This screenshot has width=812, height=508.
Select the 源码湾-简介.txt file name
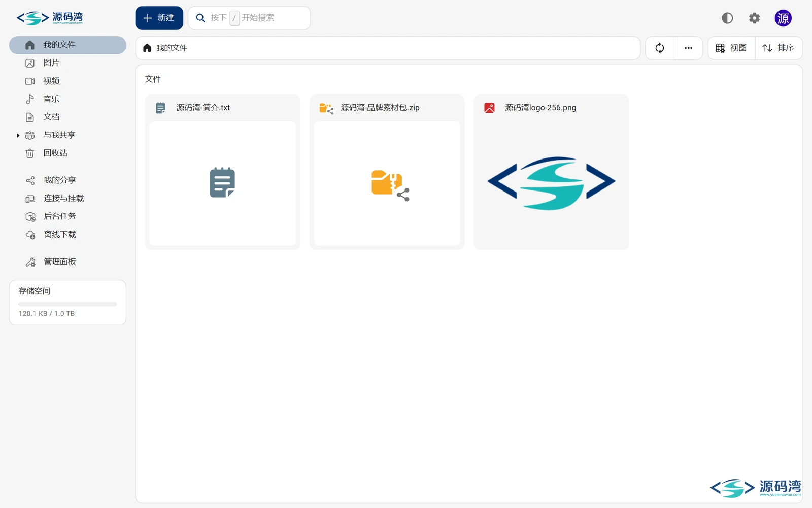point(203,108)
